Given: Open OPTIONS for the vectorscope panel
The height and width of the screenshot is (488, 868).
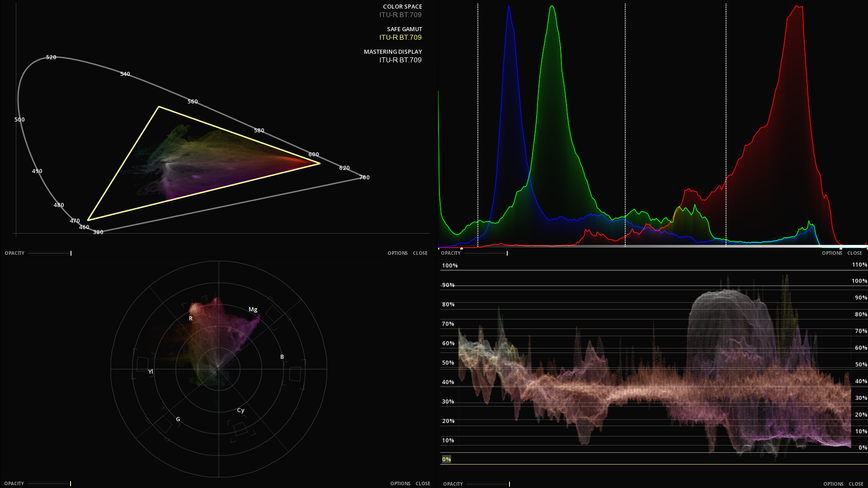Looking at the screenshot, I should click(x=400, y=483).
